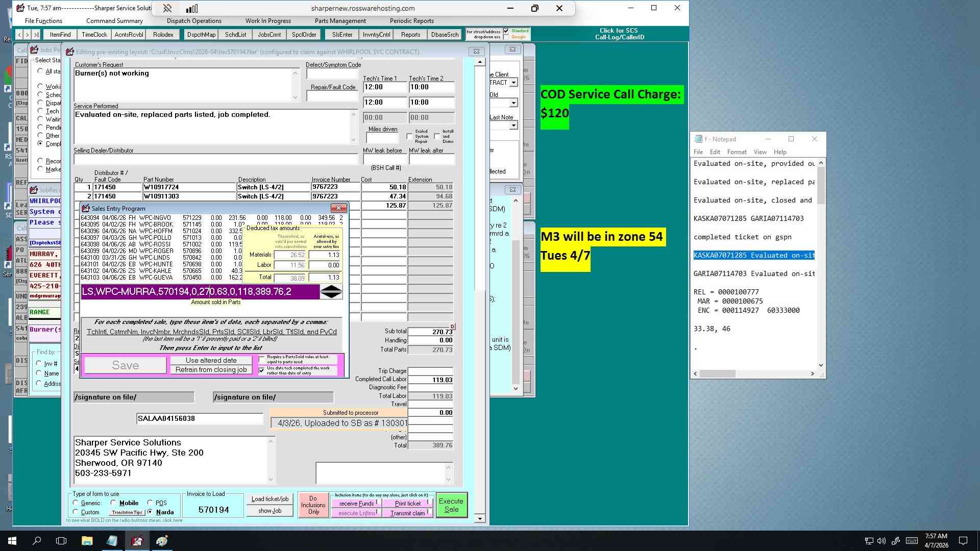Open File Explorer from the taskbar

[x=87, y=541]
